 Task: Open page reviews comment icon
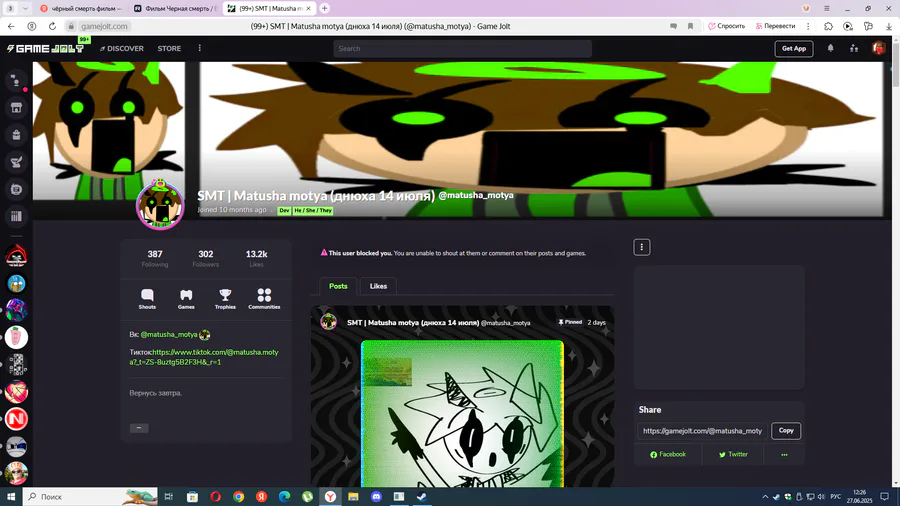(673, 26)
